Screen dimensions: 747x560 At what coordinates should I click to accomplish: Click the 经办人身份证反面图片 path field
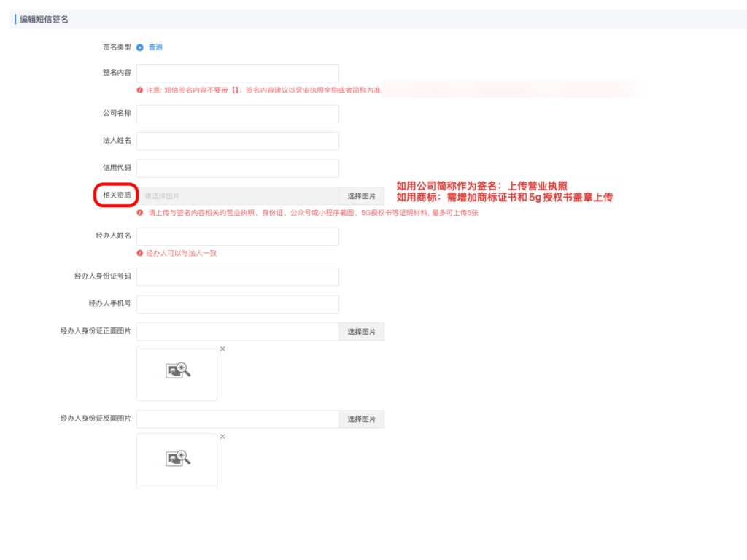tap(237, 419)
